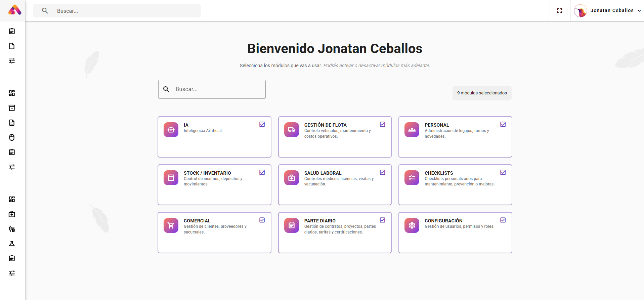Click the 9 módulos seleccionados button
This screenshot has width=644, height=300.
click(x=482, y=93)
